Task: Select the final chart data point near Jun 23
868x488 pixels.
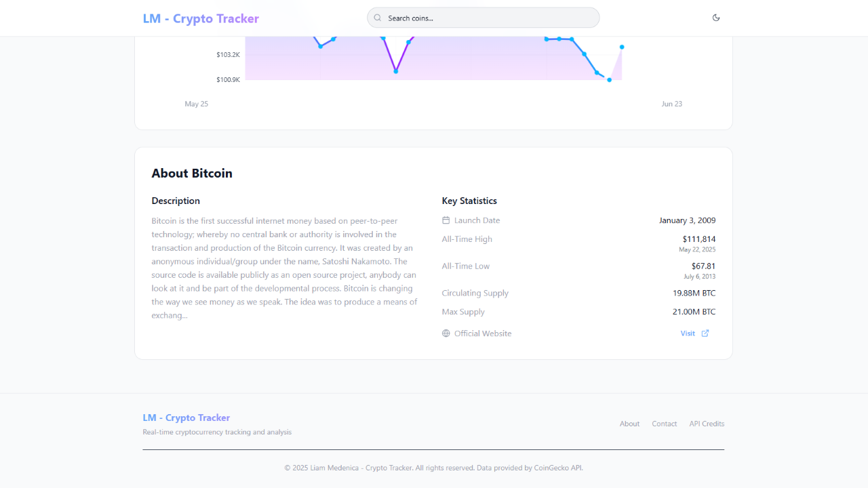Action: 622,47
